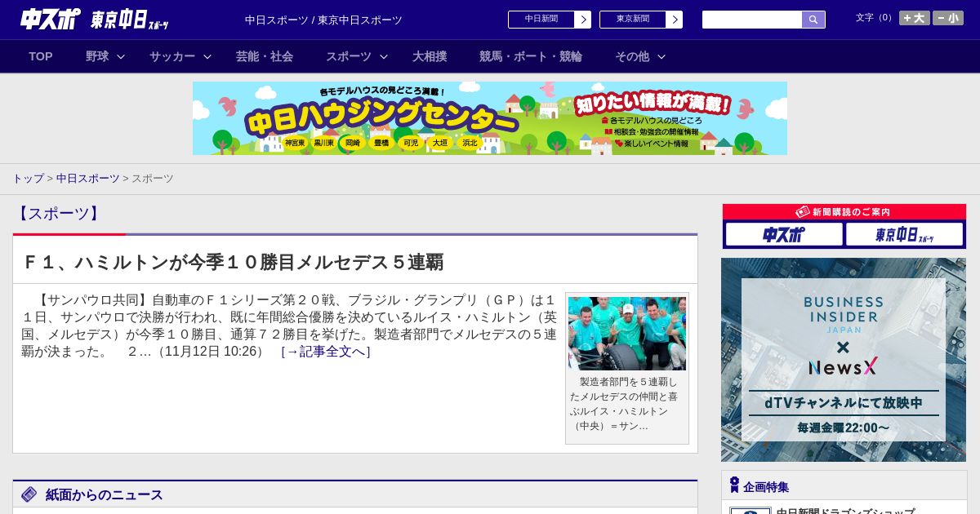Increase text size with the 大 button
The height and width of the screenshot is (514, 980).
click(x=915, y=18)
